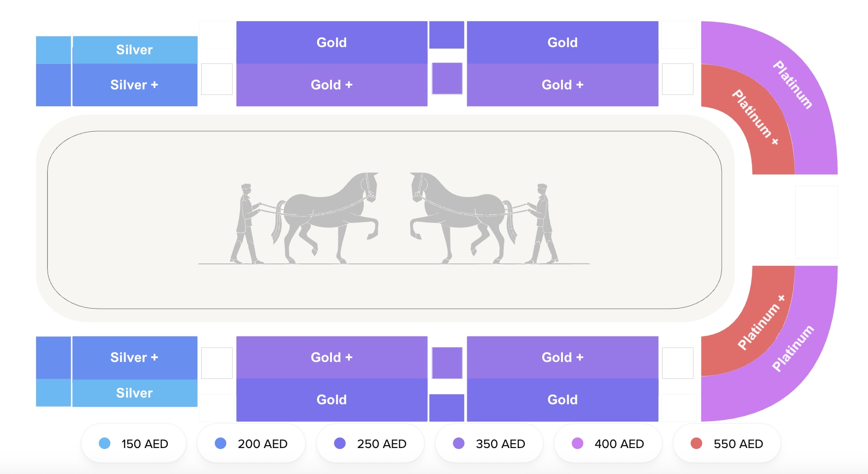Screen dimensions: 868x474
Task: Pick the Silver + block below the arena
Action: (x=135, y=357)
